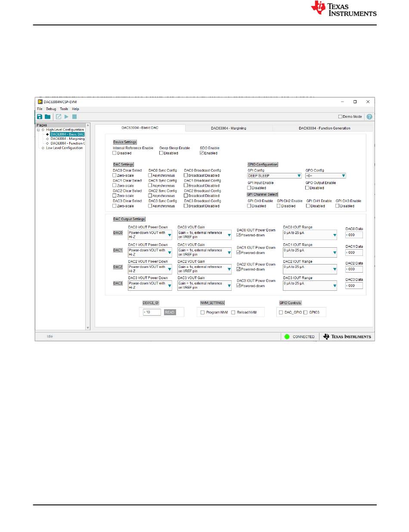Screen dimensions: 409x532
Task: Toggle DAC0 Clear Select Zero-scale checkbox
Action: 115,175
